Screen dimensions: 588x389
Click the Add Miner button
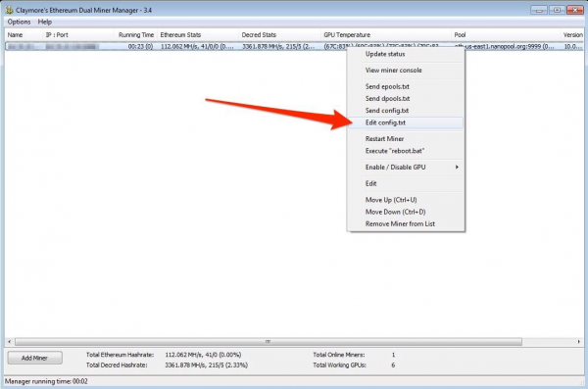coord(35,358)
